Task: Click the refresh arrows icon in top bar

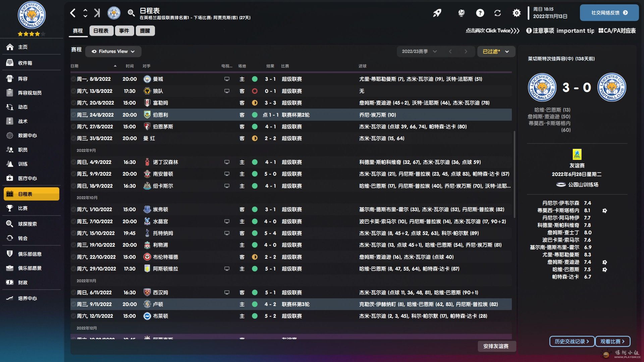Action: pos(497,13)
